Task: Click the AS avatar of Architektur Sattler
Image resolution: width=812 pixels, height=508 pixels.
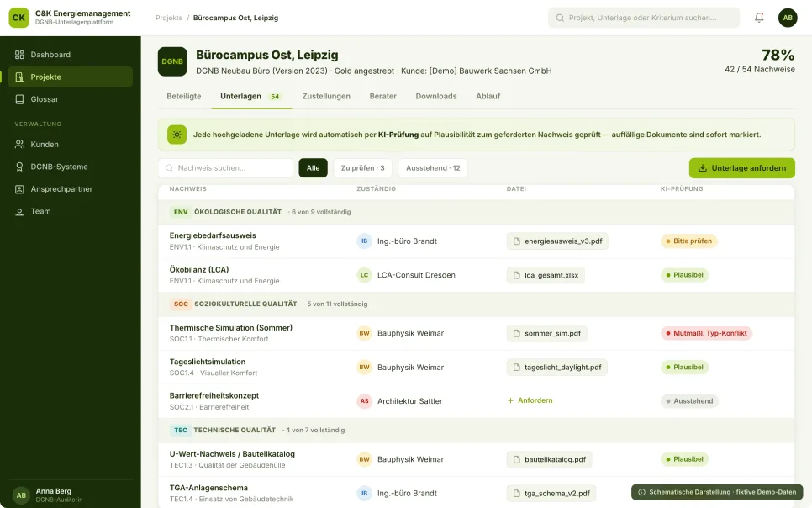Action: [365, 400]
